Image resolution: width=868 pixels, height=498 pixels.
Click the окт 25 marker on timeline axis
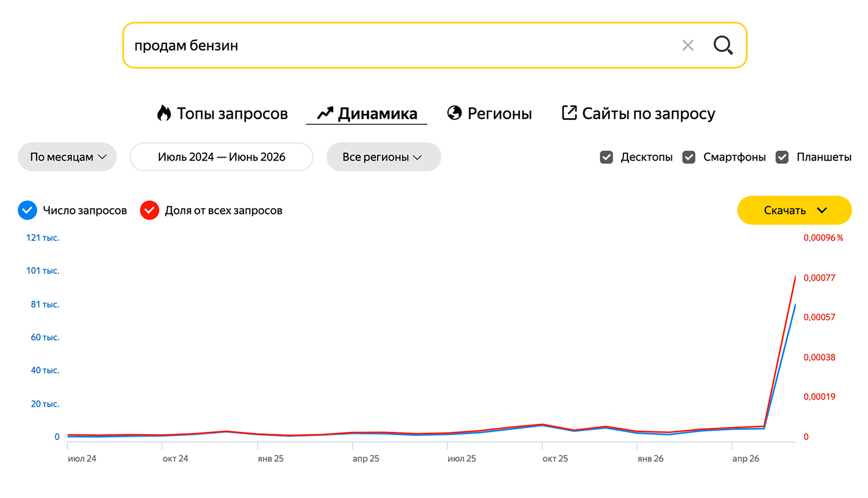555,459
